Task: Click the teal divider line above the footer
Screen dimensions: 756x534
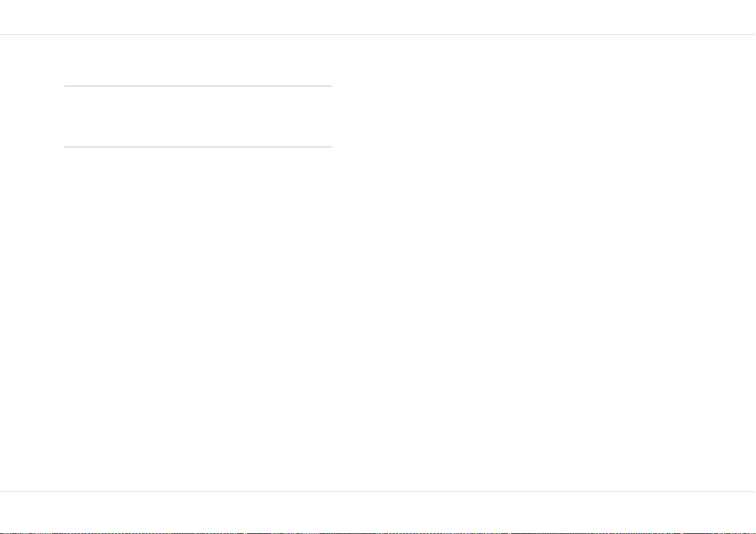Action: (x=378, y=491)
